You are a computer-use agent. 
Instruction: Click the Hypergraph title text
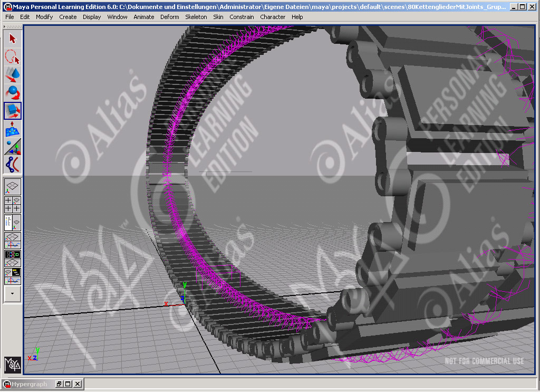point(30,384)
